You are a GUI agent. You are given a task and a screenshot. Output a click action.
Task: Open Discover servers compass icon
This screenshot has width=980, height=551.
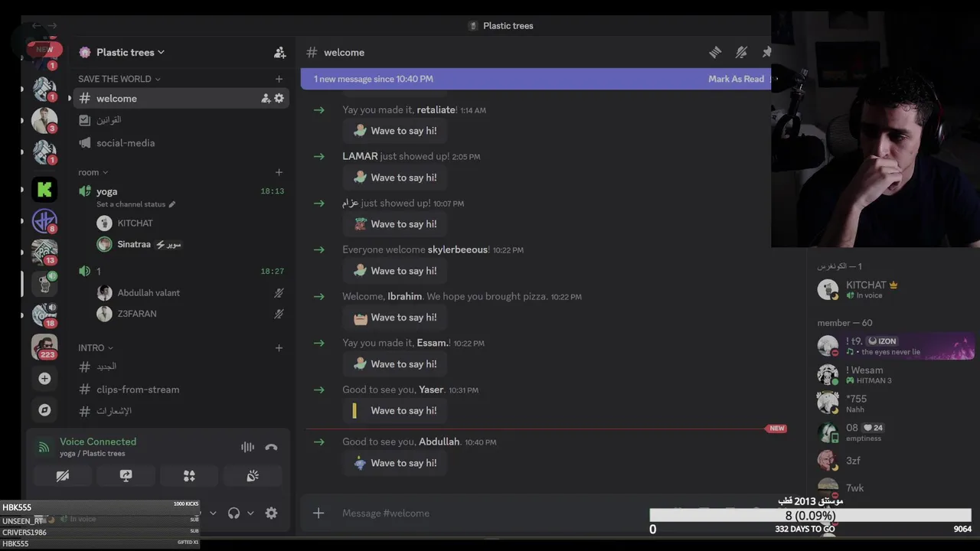pos(44,409)
